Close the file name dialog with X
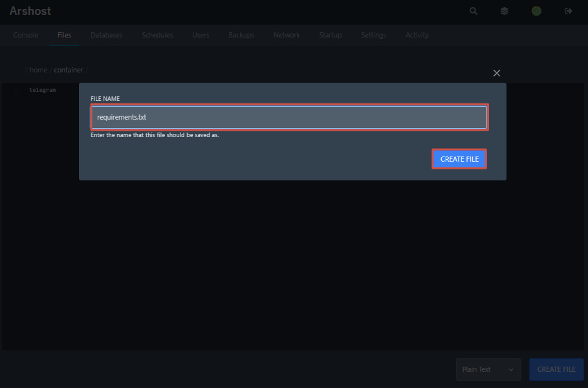The height and width of the screenshot is (388, 588). click(x=497, y=73)
